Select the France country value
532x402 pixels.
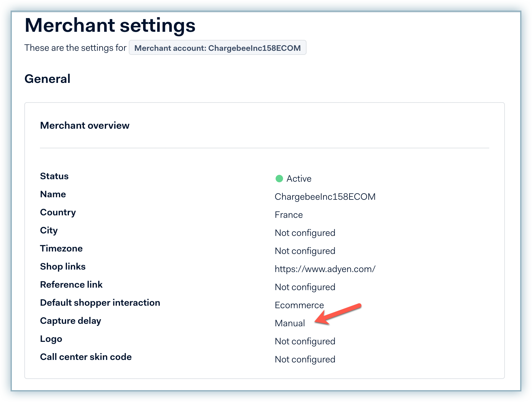[x=288, y=215]
